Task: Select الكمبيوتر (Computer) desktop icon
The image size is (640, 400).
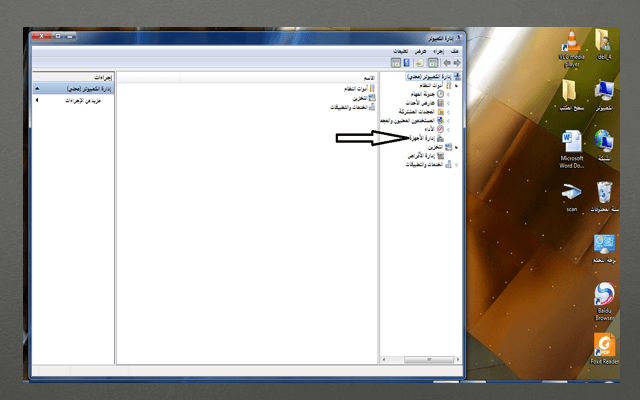Action: click(604, 95)
